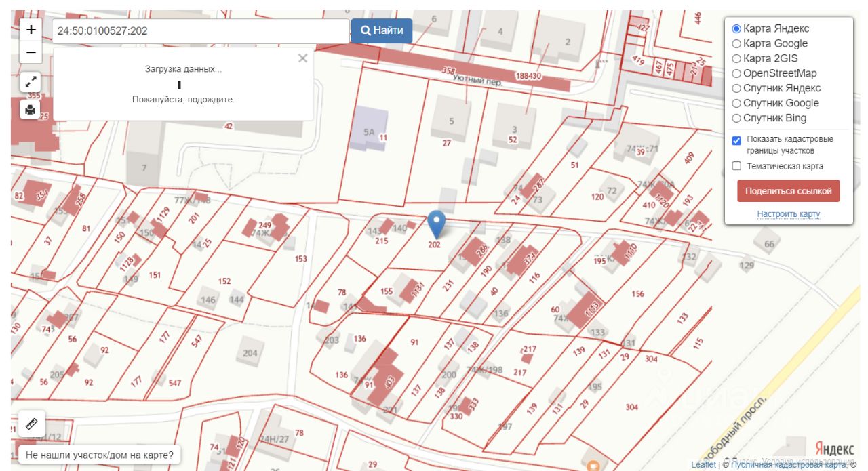Select parcel number 156
The image size is (868, 471).
point(637,294)
